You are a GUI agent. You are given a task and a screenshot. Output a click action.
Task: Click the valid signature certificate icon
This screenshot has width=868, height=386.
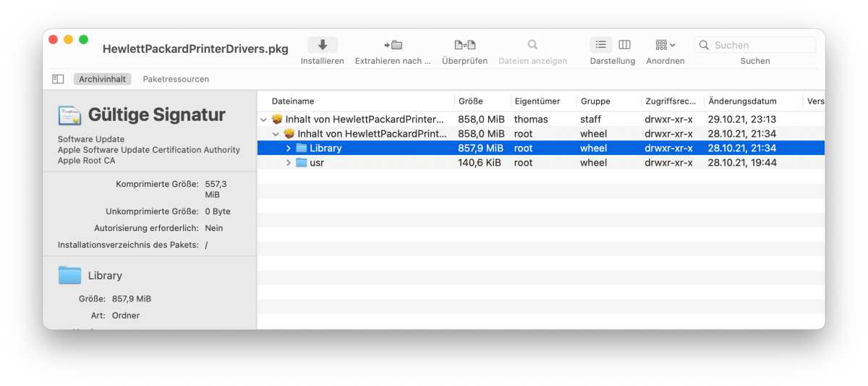(69, 115)
